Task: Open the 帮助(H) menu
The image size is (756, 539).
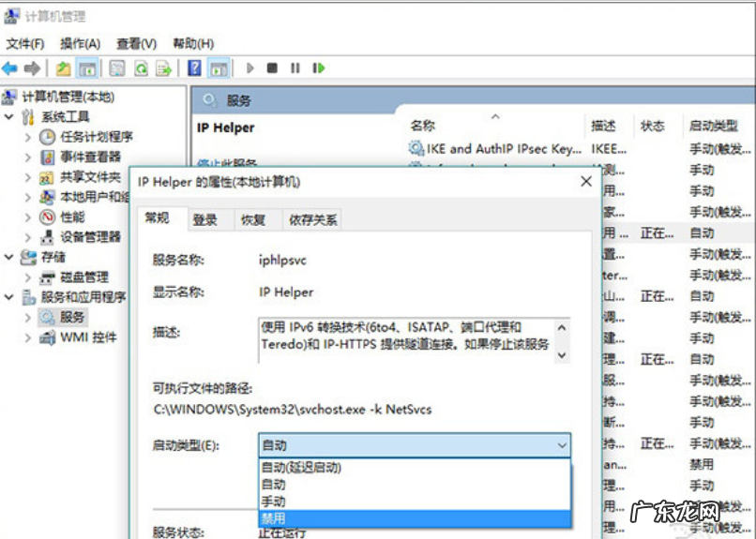Action: click(x=193, y=44)
